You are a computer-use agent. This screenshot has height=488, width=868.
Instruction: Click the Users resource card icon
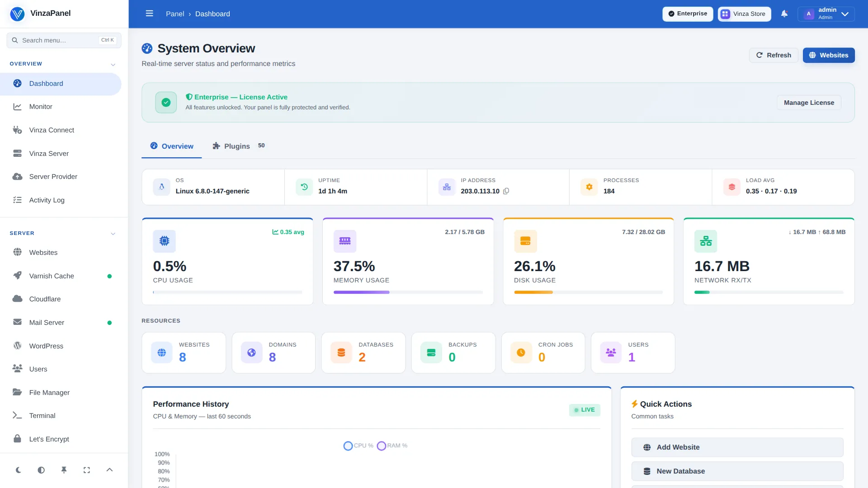coord(611,352)
